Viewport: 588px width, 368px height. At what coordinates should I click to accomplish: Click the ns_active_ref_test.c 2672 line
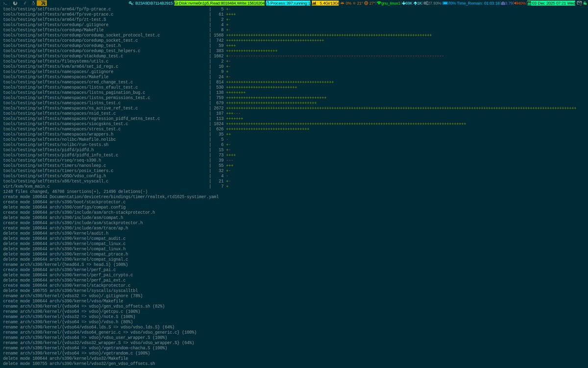click(x=290, y=108)
